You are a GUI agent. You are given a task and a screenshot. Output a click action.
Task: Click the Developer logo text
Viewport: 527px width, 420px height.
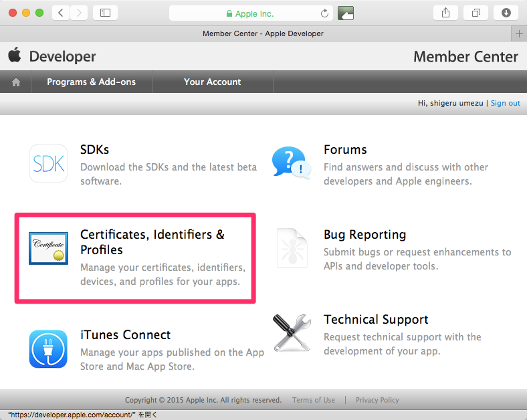(x=62, y=56)
